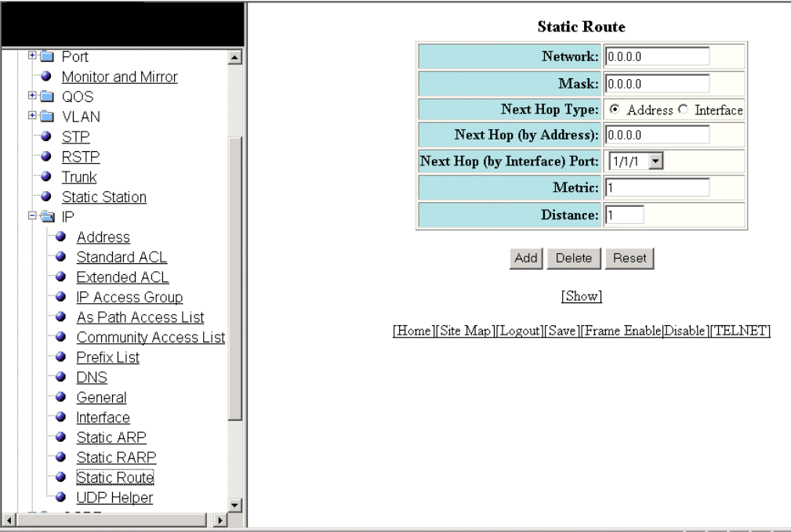Select the Interface next hop type radio

tap(683, 109)
